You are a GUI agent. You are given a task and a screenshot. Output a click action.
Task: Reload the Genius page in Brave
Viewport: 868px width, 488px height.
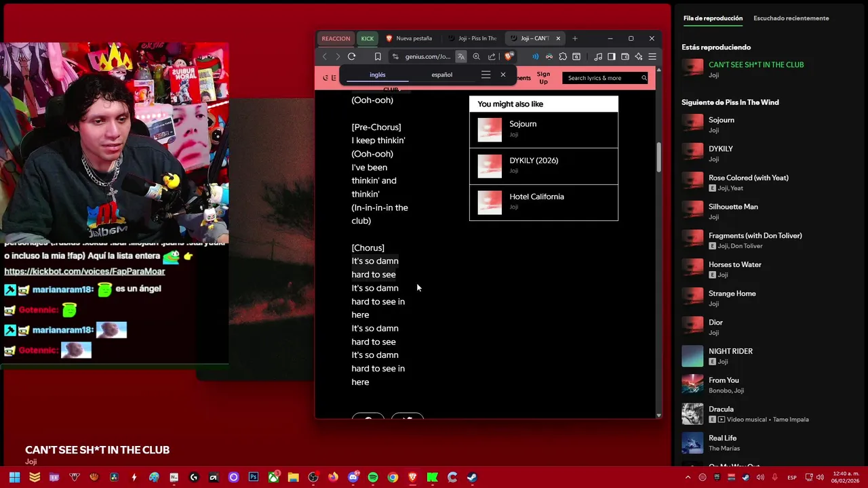(351, 56)
